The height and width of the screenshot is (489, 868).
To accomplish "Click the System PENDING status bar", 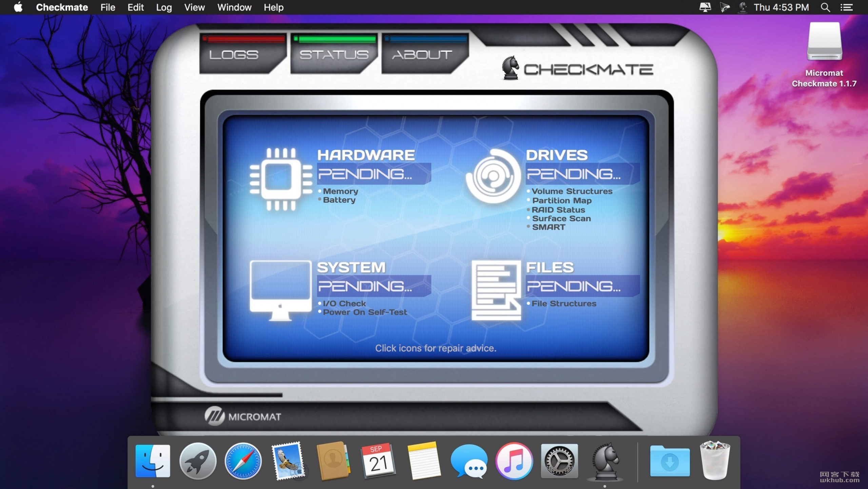I will click(x=374, y=286).
